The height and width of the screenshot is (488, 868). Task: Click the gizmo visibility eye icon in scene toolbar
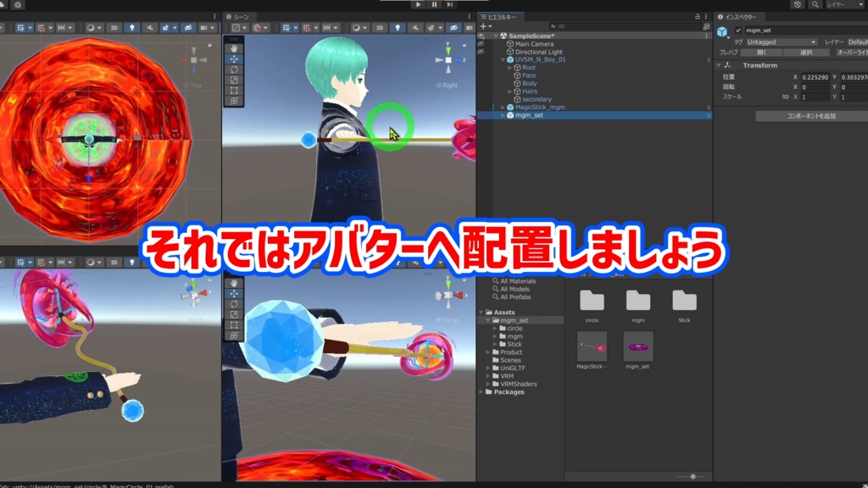(452, 26)
